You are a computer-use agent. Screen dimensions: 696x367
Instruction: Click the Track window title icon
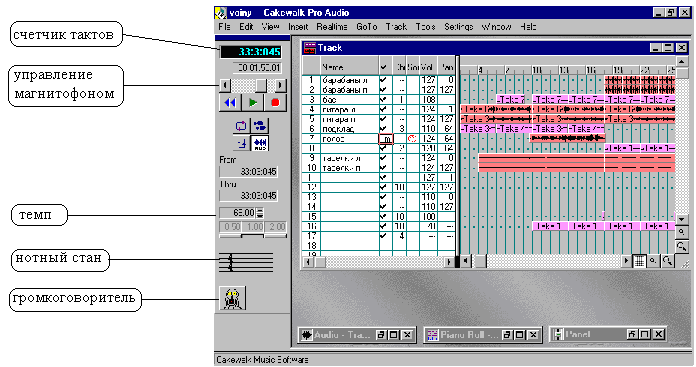(x=309, y=48)
